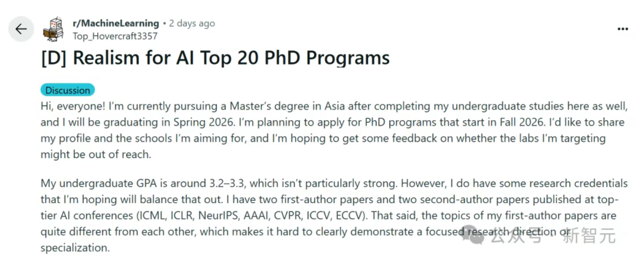Viewport: 644px width, 265px height.
Task: Open the r/MachineLearning robot avatar
Action: click(53, 29)
